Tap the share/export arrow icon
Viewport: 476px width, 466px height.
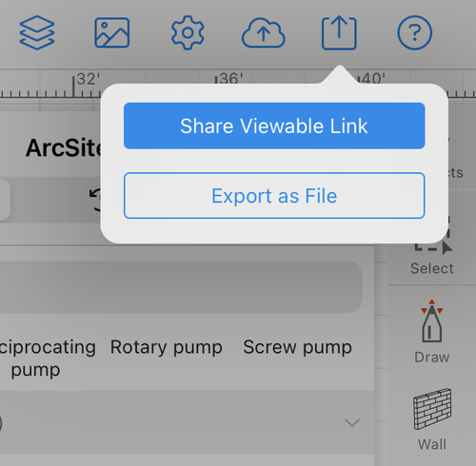(339, 32)
